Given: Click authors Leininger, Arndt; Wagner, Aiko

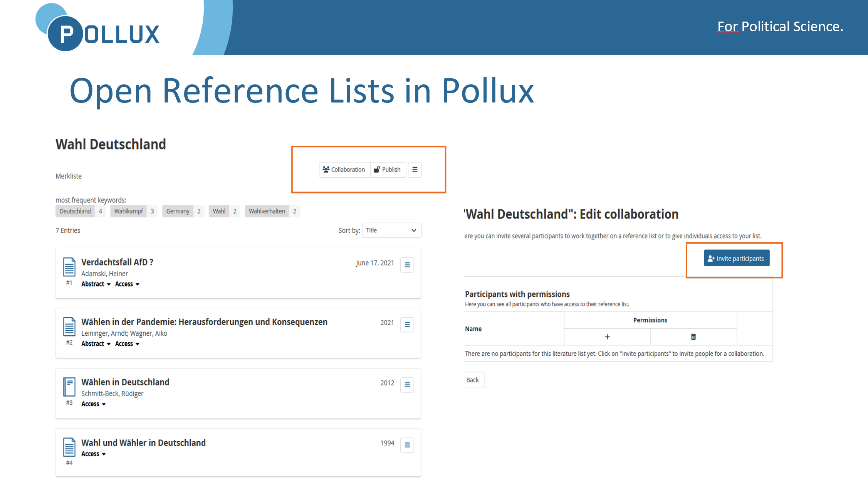Looking at the screenshot, I should [x=124, y=333].
